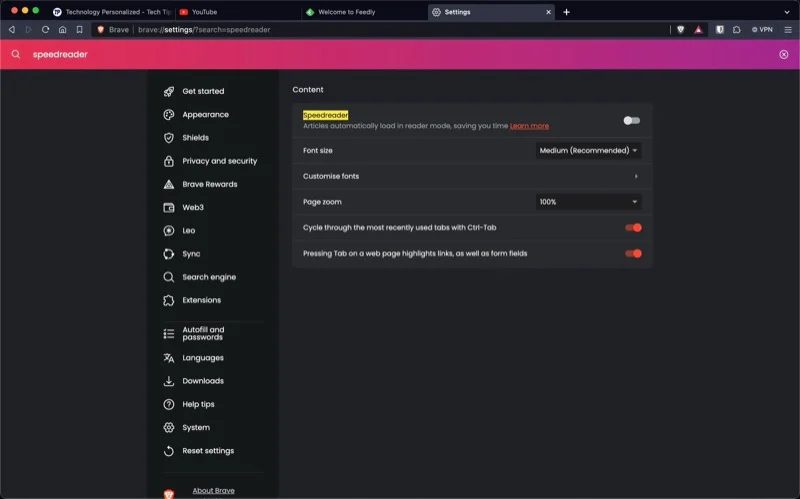This screenshot has width=800, height=499.
Task: Open Downloads settings section
Action: click(203, 381)
